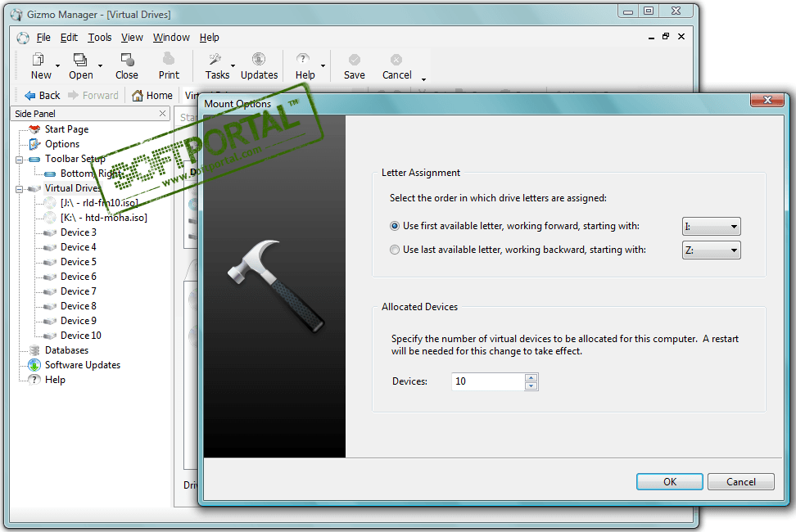796x532 pixels.
Task: Open the File menu
Action: point(43,38)
